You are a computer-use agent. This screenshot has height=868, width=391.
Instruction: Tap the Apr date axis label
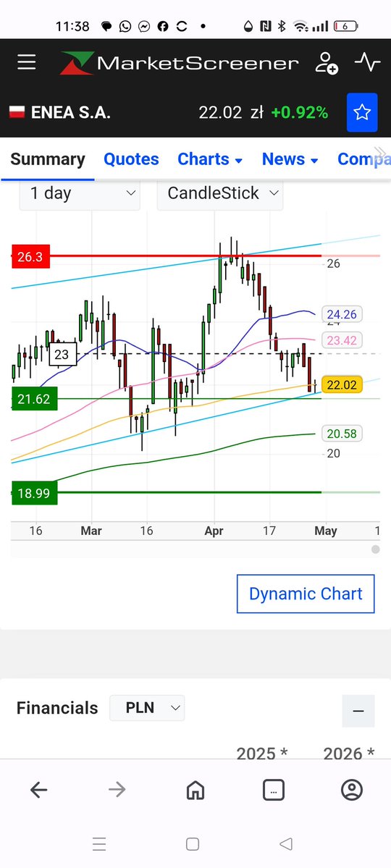tap(214, 531)
